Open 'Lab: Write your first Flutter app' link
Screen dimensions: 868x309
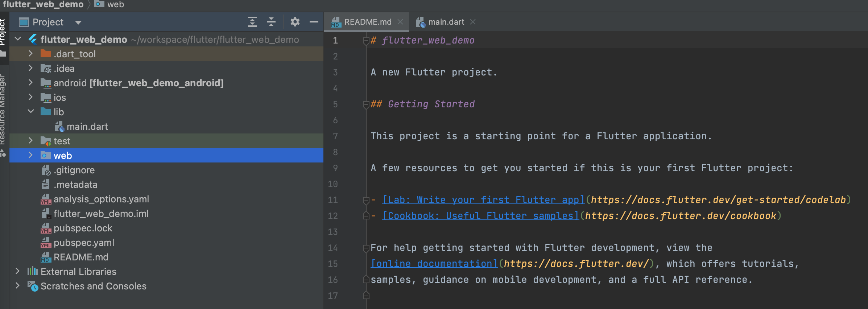(484, 200)
